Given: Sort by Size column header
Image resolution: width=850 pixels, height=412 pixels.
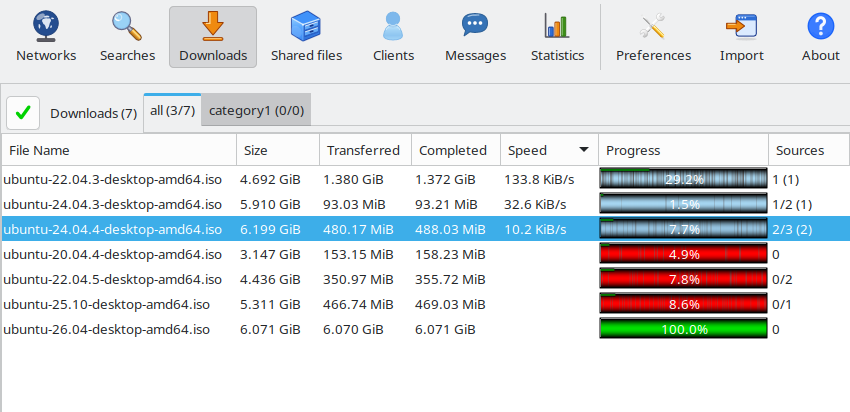Looking at the screenshot, I should (x=278, y=150).
